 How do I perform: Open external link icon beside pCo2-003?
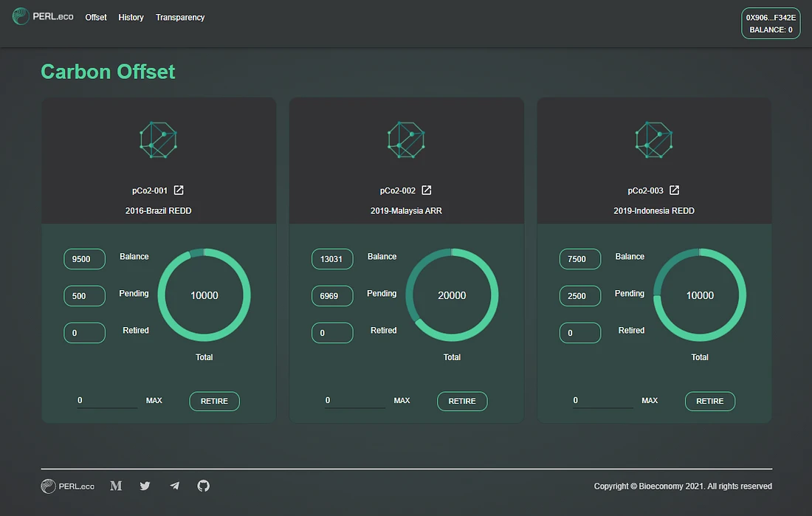tap(674, 190)
